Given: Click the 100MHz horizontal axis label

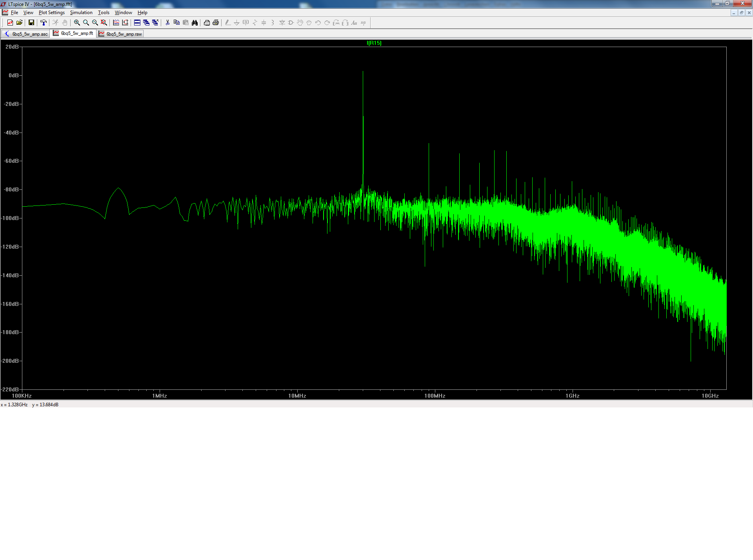Looking at the screenshot, I should 435,396.
